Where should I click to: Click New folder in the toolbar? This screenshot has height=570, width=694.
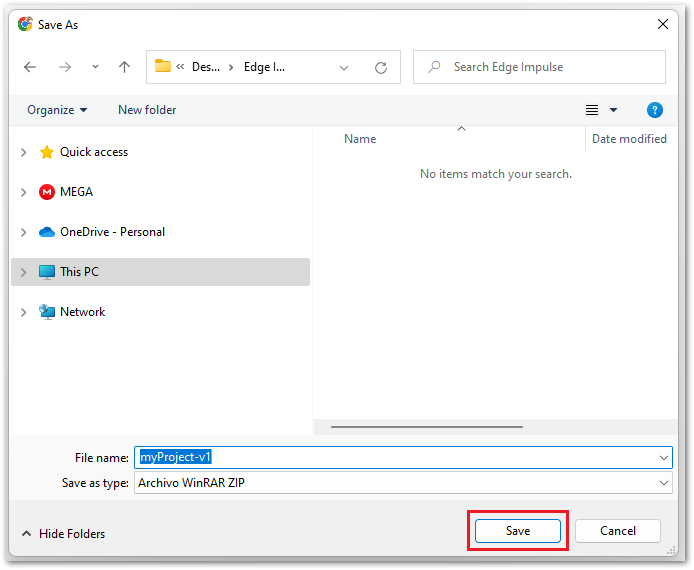(x=147, y=110)
